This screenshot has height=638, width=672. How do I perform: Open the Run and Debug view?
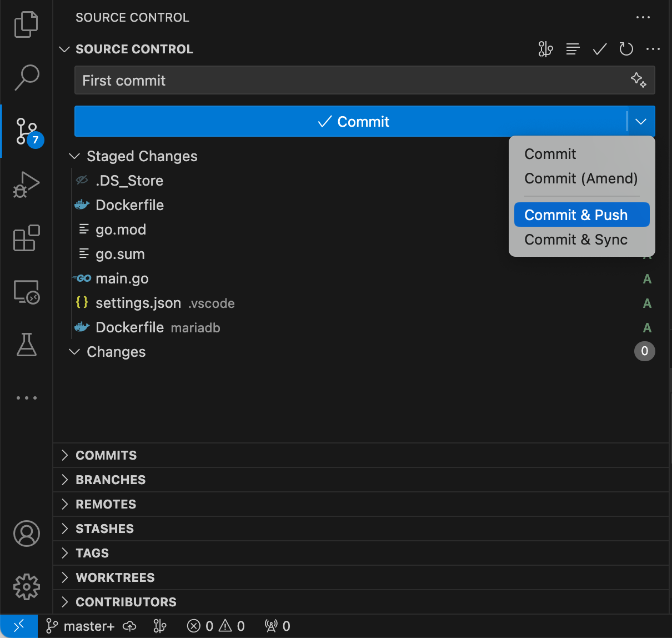coord(26,185)
